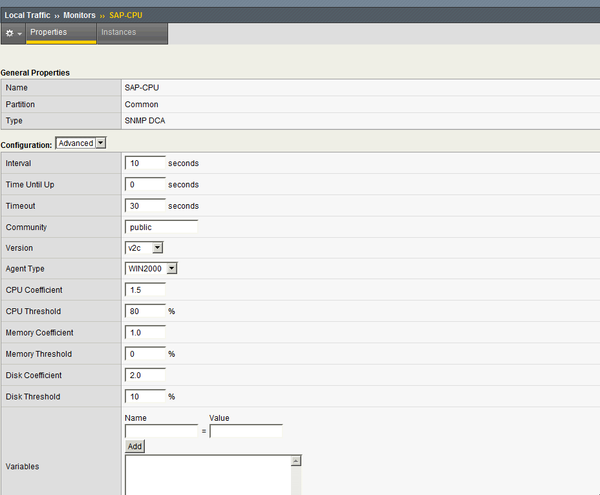This screenshot has width=600, height=495.
Task: Click the Timeout value field
Action: point(145,206)
